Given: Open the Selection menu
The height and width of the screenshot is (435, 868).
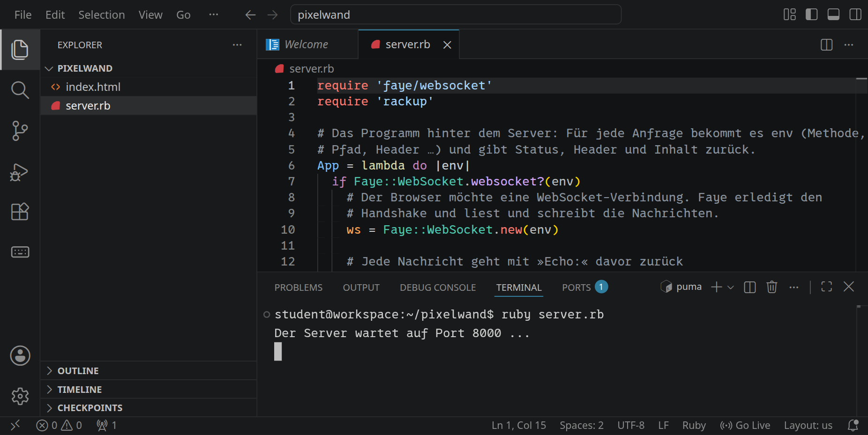Looking at the screenshot, I should (x=102, y=15).
